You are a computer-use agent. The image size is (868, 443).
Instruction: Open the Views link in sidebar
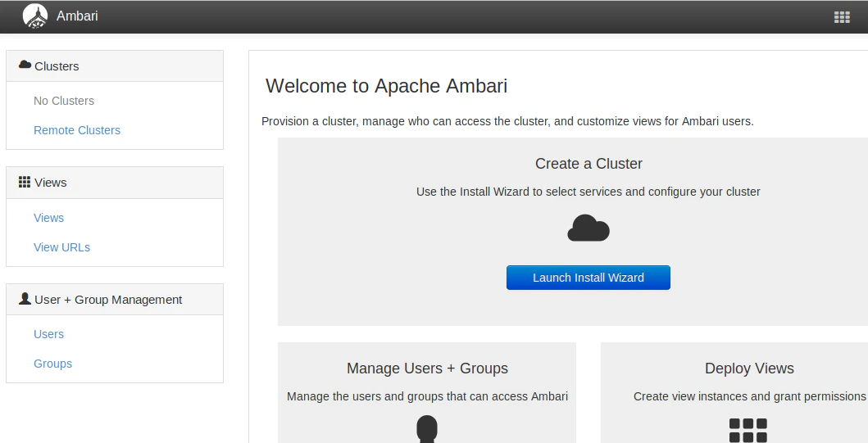(x=48, y=218)
